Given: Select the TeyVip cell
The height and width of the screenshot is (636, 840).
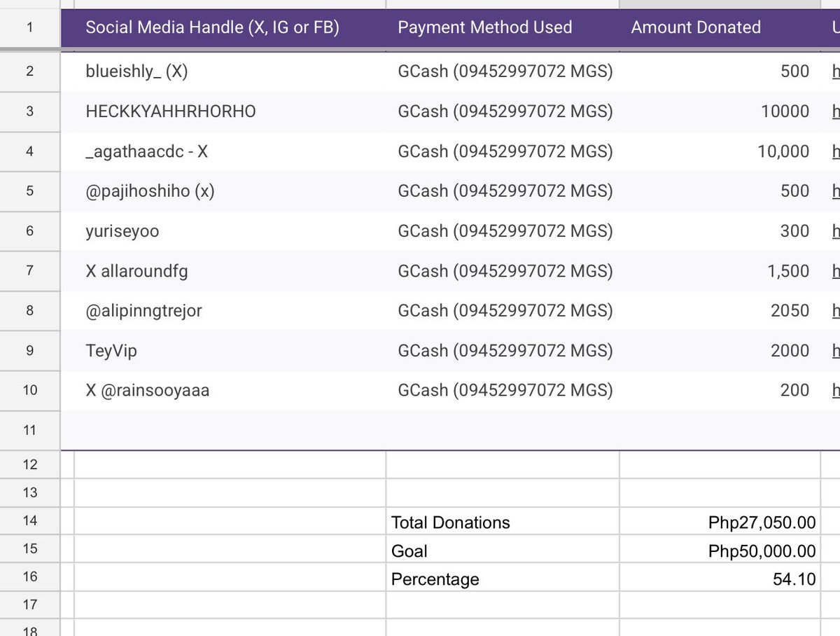Looking at the screenshot, I should (230, 350).
